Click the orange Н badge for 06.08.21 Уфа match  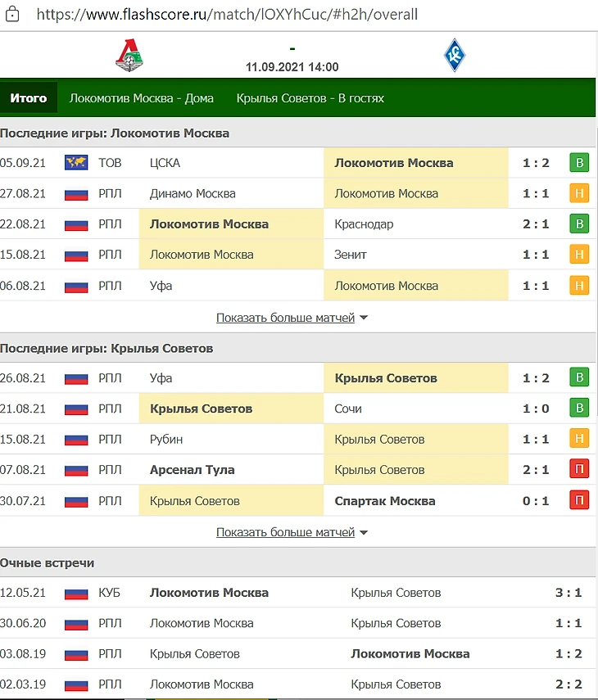click(x=579, y=285)
